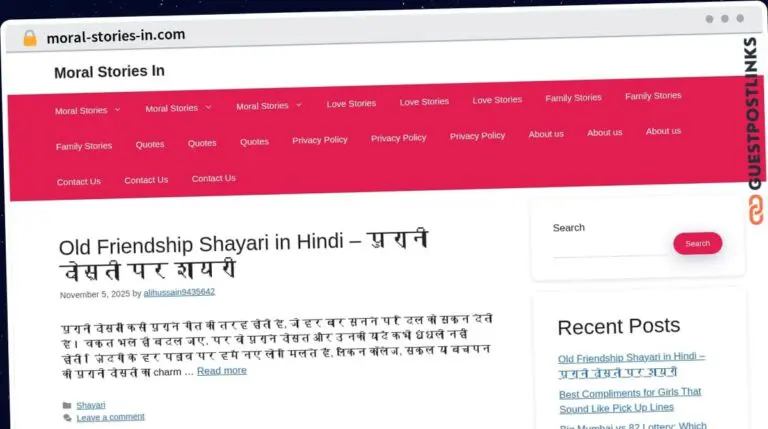This screenshot has height=429, width=768.
Task: Open the Shayari category link
Action: [91, 405]
